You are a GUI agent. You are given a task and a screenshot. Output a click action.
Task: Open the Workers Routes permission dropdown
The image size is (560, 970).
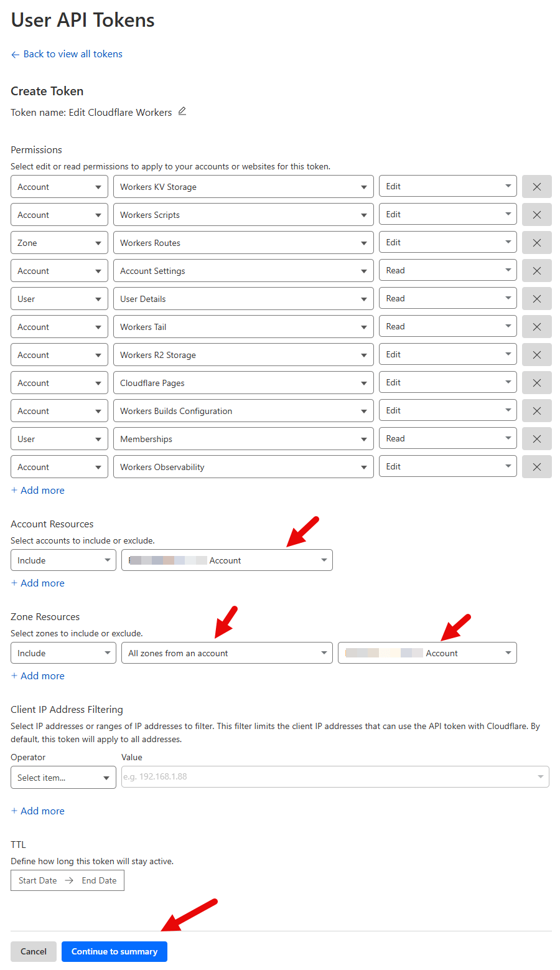coord(243,243)
